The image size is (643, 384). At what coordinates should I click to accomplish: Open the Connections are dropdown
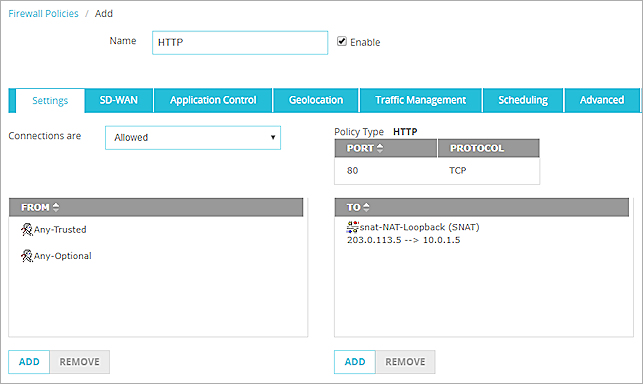193,137
